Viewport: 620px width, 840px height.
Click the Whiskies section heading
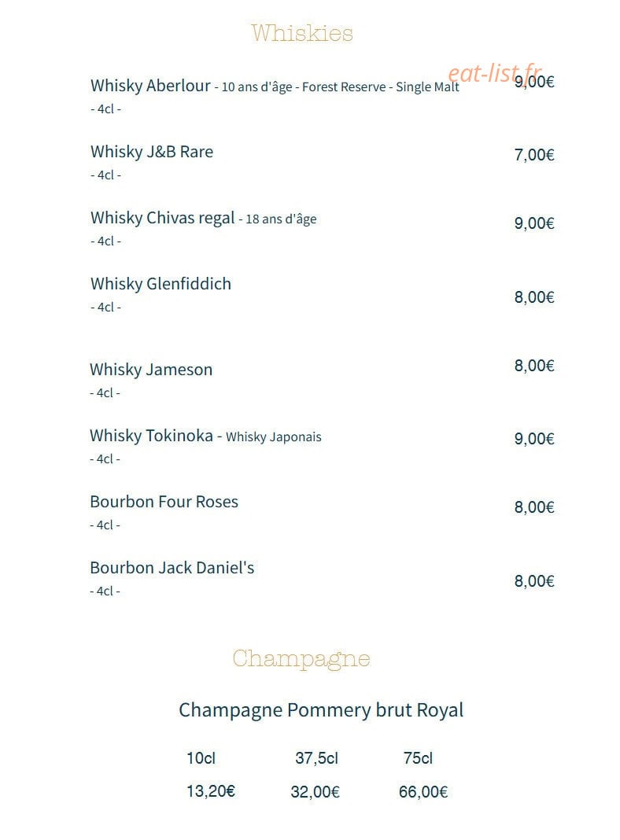coord(302,33)
